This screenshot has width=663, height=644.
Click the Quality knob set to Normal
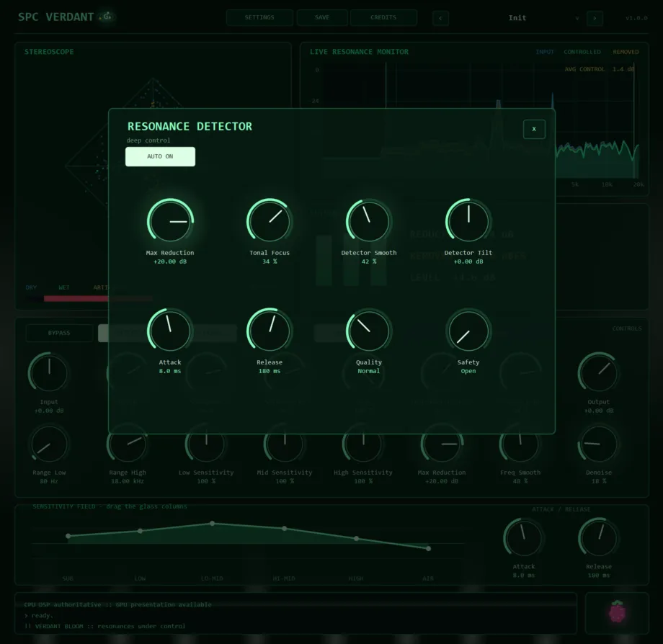pos(369,331)
